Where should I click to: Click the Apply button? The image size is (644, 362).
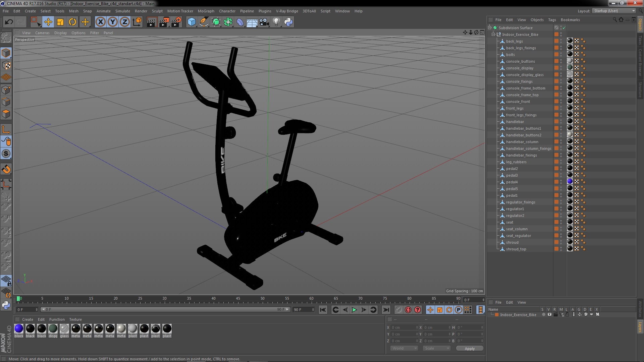tap(470, 349)
